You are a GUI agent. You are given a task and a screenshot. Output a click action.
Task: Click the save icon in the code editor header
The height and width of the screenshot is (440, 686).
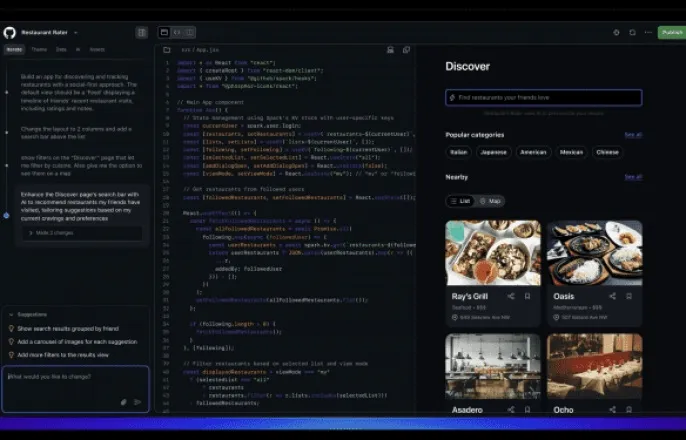click(390, 50)
